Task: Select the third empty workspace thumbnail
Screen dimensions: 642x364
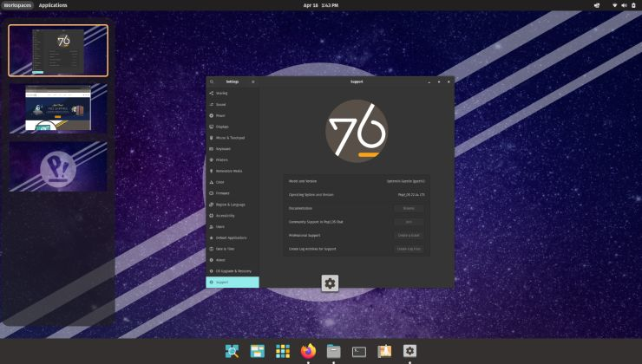Action: (x=58, y=166)
